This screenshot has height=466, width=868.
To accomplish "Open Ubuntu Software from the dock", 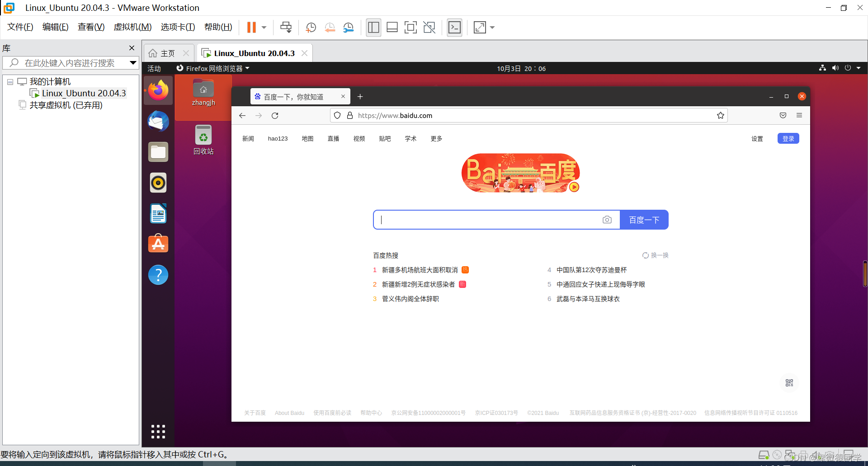I will [158, 244].
